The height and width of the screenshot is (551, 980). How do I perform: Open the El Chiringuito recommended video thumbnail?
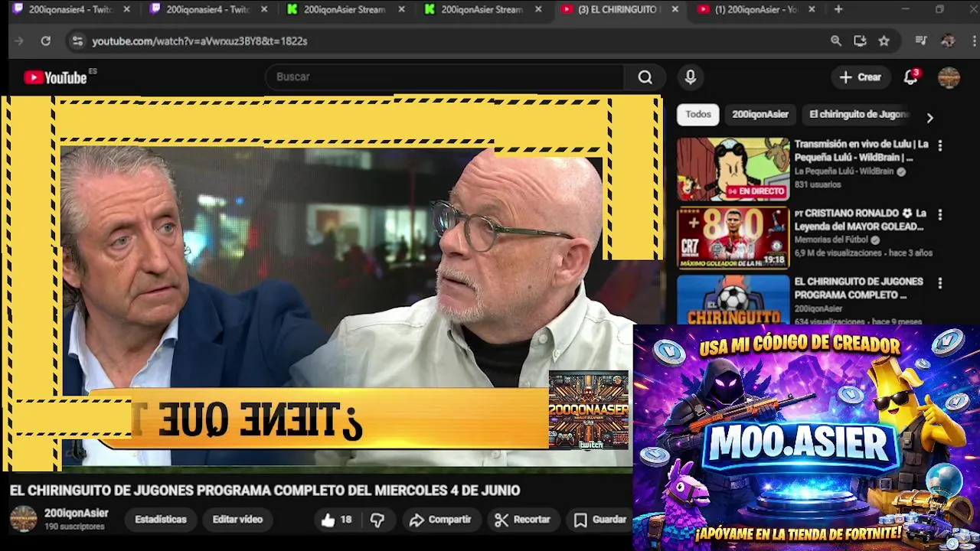click(733, 299)
